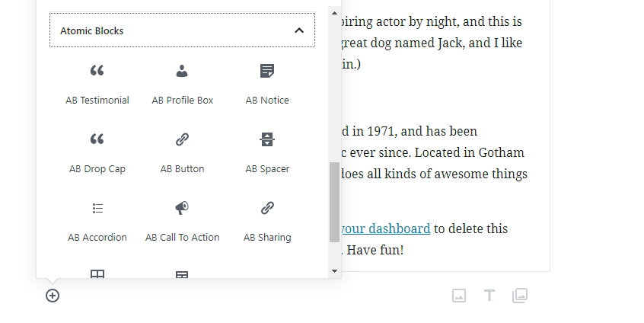Collapse the Atomic Blocks section chevron
This screenshot has width=644, height=323.
click(x=299, y=31)
